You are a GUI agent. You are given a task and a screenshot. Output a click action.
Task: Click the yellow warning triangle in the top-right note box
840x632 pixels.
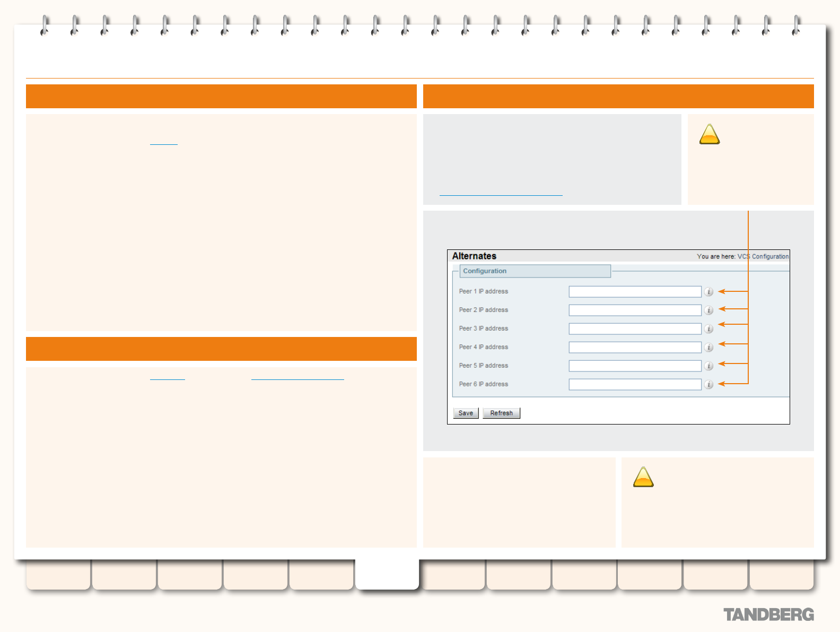coord(710,134)
